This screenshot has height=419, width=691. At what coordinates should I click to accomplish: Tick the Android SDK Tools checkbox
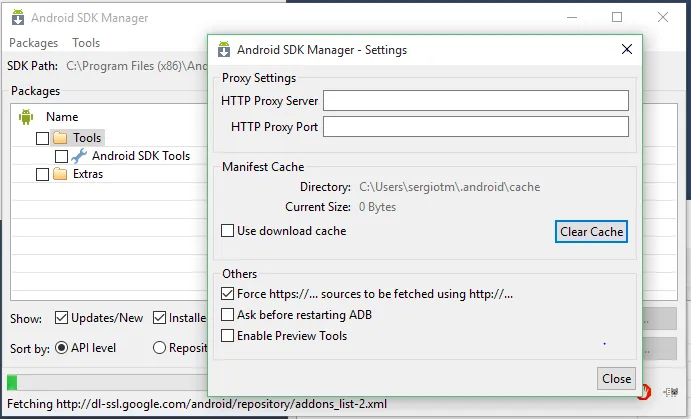coord(61,156)
